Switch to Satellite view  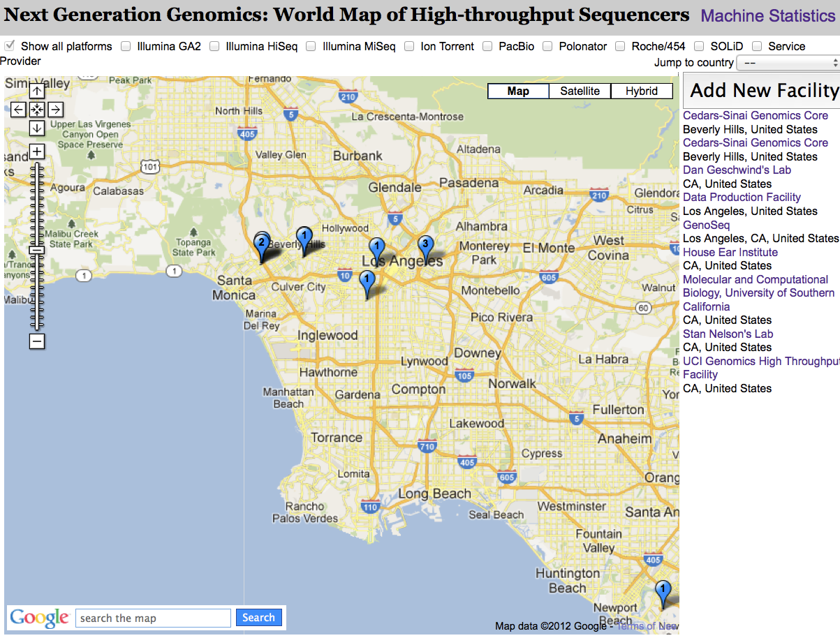click(580, 91)
